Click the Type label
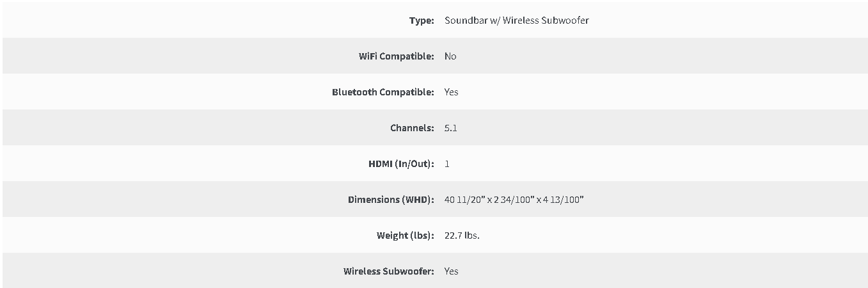The image size is (868, 288). click(x=422, y=20)
